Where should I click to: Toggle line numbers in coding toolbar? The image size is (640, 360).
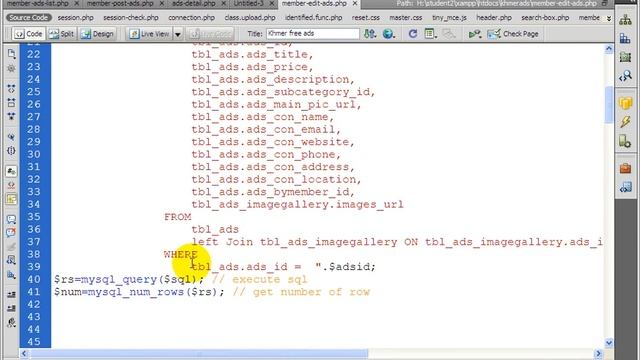click(11, 171)
